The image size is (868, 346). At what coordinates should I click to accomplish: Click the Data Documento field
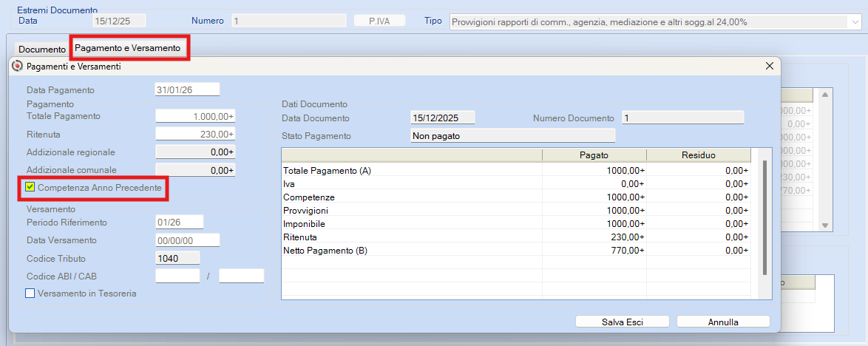click(x=443, y=118)
